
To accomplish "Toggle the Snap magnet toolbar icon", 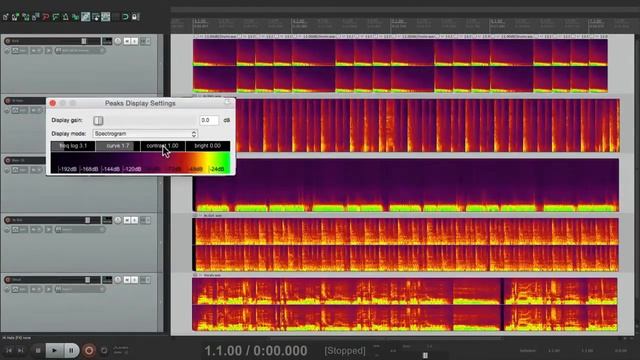I will 125,17.
